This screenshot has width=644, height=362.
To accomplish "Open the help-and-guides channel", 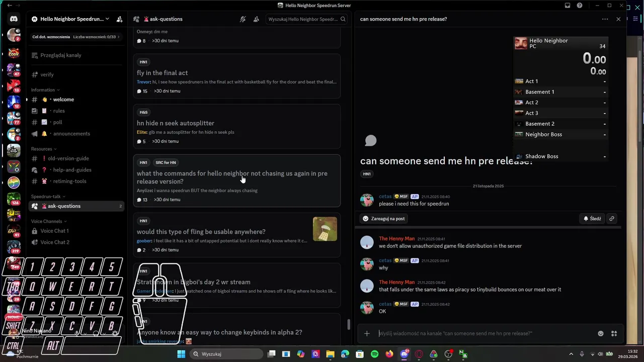I will 76,170.
